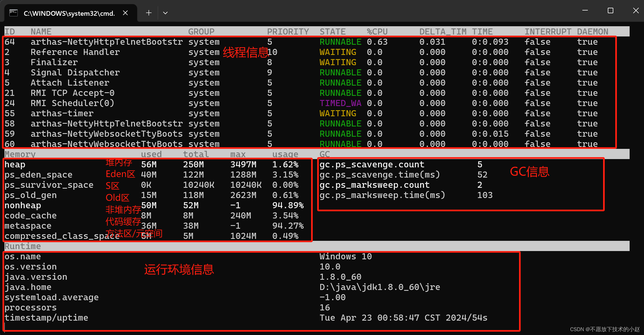Select the C:\WINDOWS\system32\cmd tab
Image resolution: width=644 pixels, height=335 pixels.
(x=69, y=13)
